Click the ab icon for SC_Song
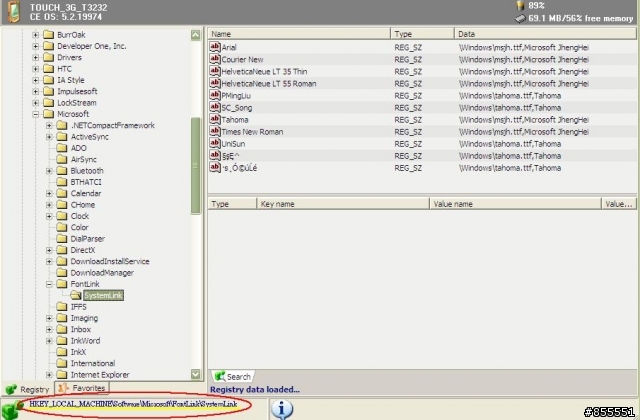Screen dimensions: 640x420 tap(215, 107)
